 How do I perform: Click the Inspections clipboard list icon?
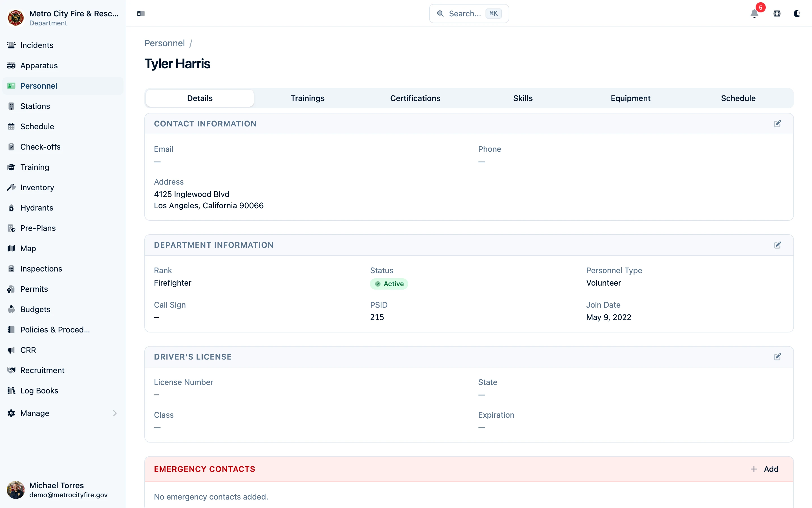(11, 269)
